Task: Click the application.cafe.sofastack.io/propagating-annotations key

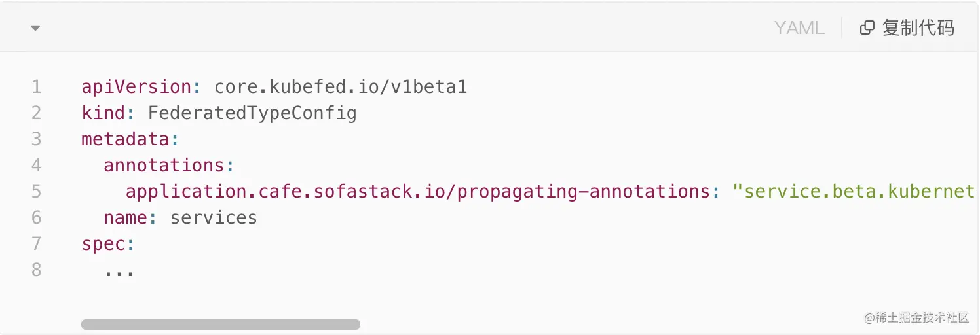Action: [418, 191]
